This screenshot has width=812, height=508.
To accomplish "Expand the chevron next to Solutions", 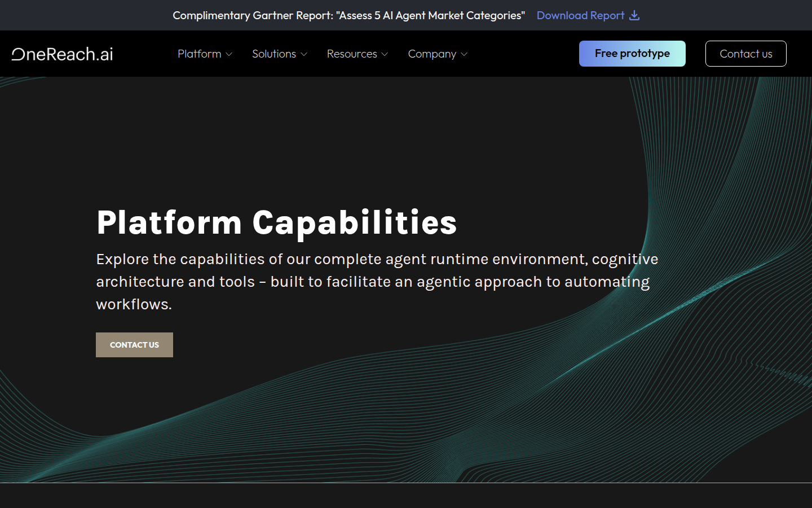I will pyautogui.click(x=304, y=54).
